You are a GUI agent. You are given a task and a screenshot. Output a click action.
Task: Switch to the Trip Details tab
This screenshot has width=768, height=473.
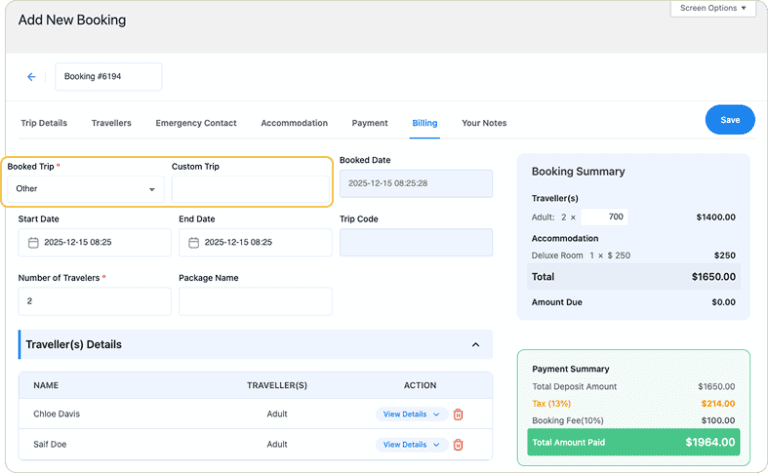click(x=44, y=123)
